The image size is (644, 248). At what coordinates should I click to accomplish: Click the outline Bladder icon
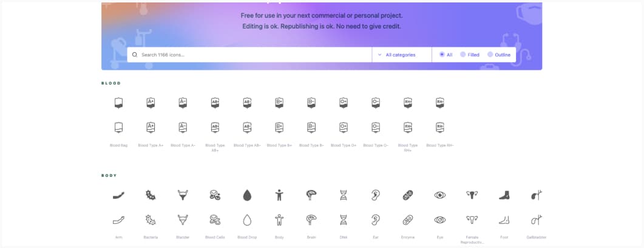pyautogui.click(x=183, y=219)
